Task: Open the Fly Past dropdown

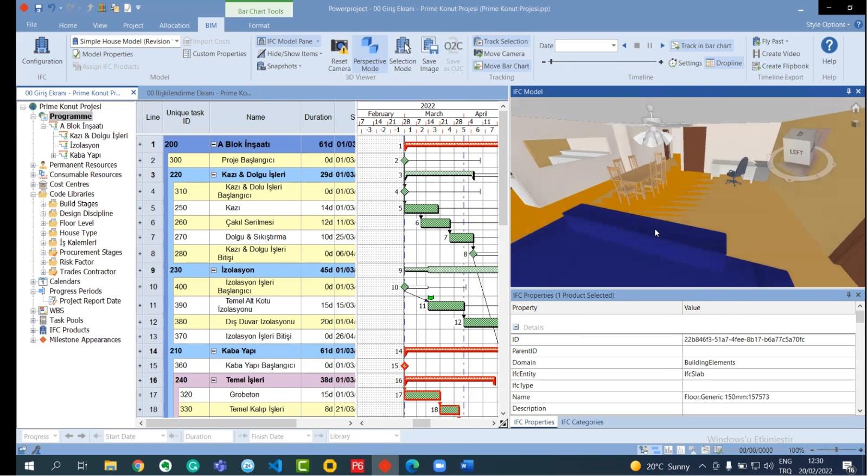Action: (x=787, y=41)
